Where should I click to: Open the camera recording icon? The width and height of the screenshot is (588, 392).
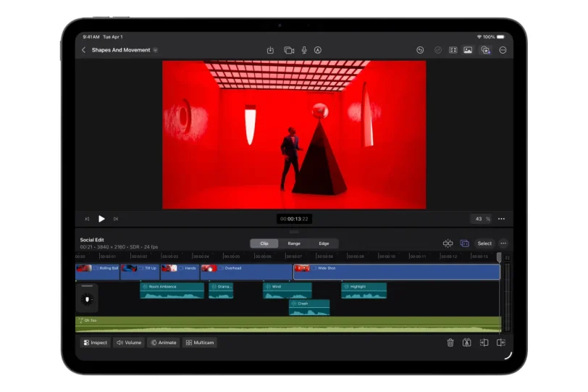pos(289,50)
